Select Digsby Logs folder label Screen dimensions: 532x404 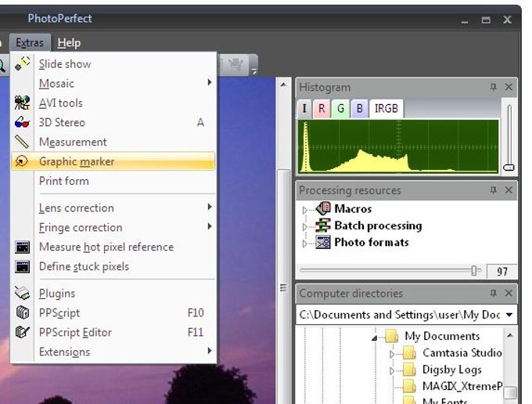452,370
